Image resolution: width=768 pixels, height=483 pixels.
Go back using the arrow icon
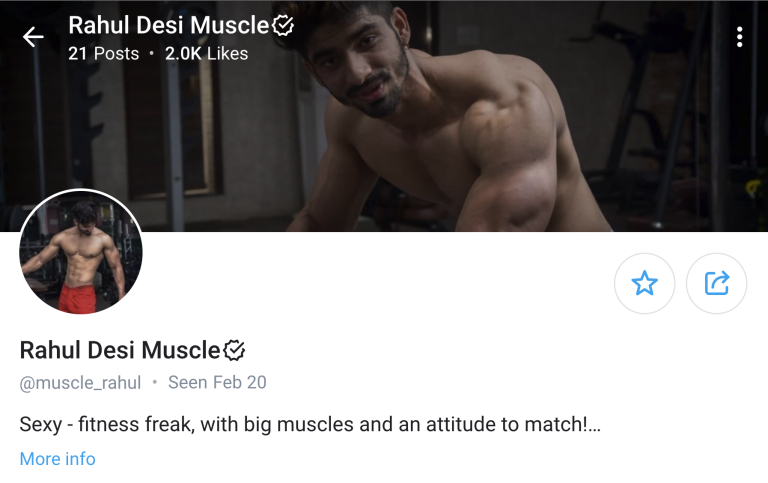tap(33, 37)
